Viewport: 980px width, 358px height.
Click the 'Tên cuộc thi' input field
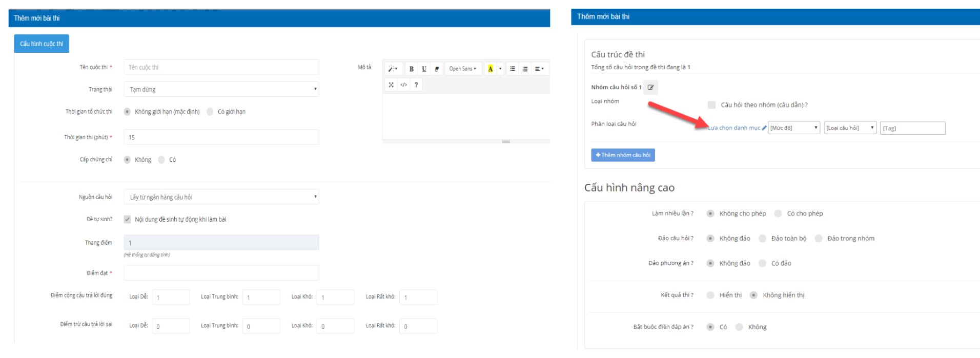(221, 67)
